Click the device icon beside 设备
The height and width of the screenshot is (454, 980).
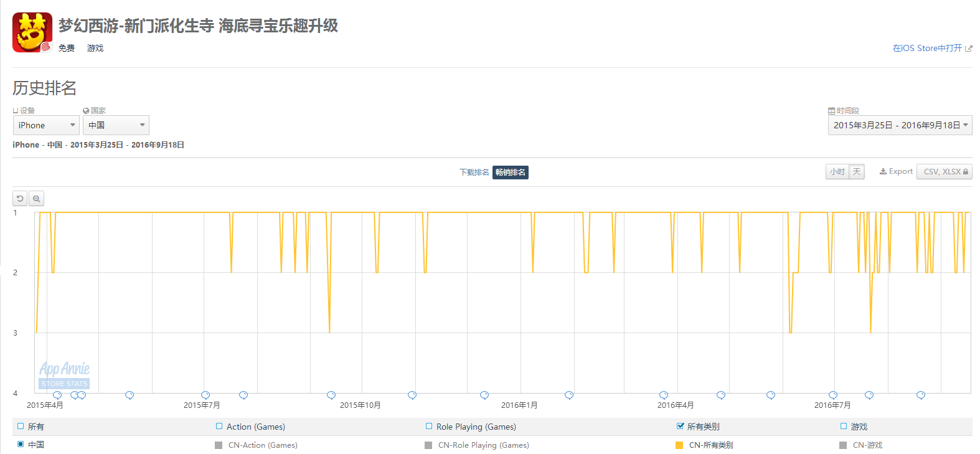click(x=16, y=110)
